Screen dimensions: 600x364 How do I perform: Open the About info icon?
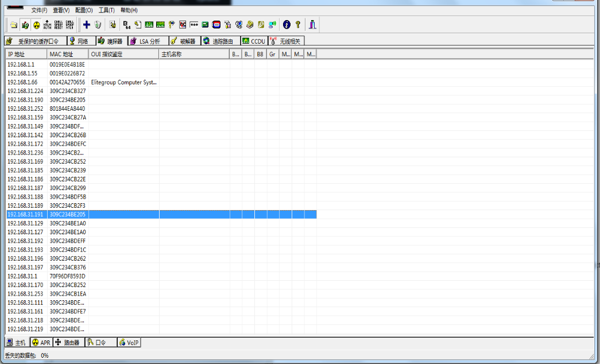287,25
